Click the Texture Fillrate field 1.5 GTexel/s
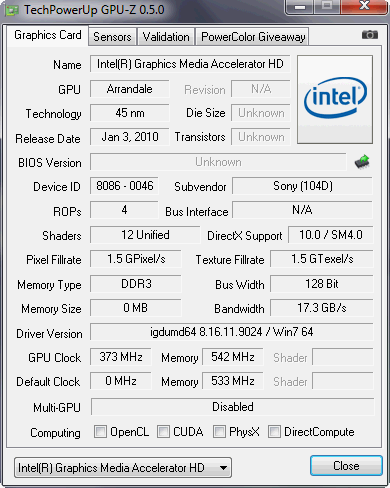Image resolution: width=390 pixels, height=488 pixels. [322, 259]
